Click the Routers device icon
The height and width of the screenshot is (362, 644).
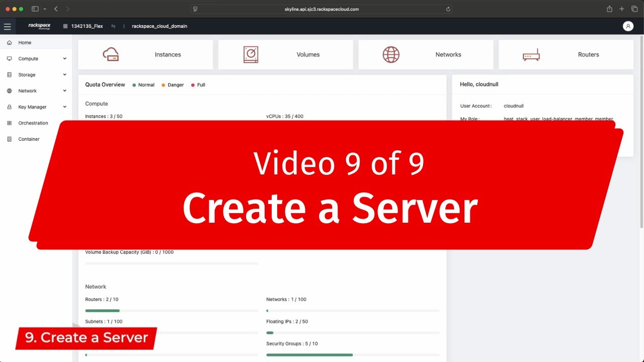[531, 55]
